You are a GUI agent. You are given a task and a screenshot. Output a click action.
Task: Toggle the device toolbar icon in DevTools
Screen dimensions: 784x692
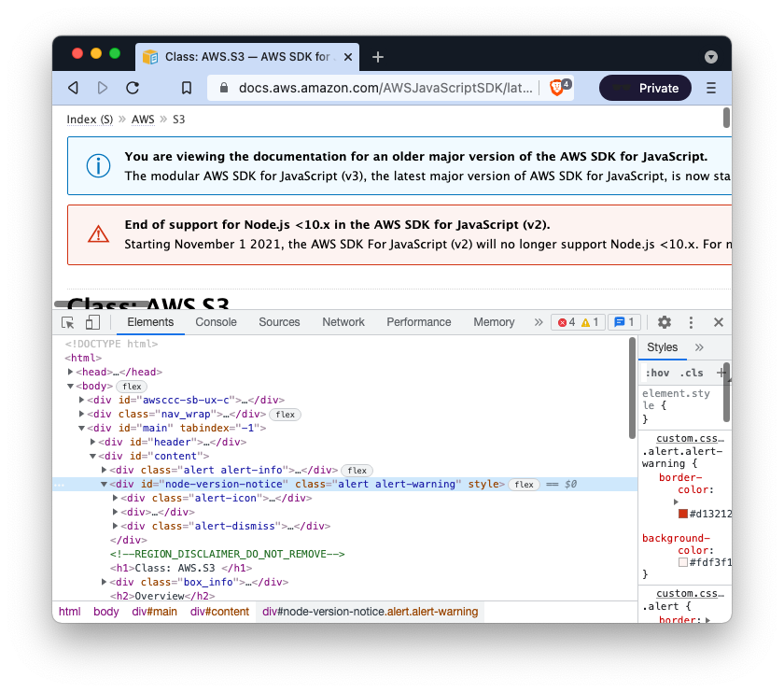(x=92, y=322)
